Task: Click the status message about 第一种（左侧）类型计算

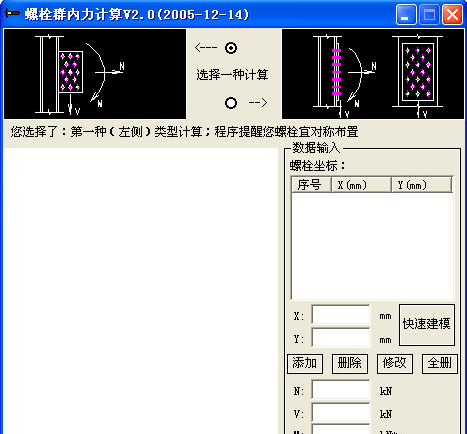Action: click(184, 132)
